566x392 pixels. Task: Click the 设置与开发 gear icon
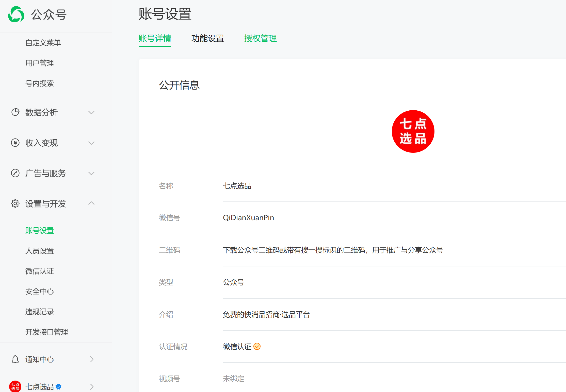pos(15,203)
